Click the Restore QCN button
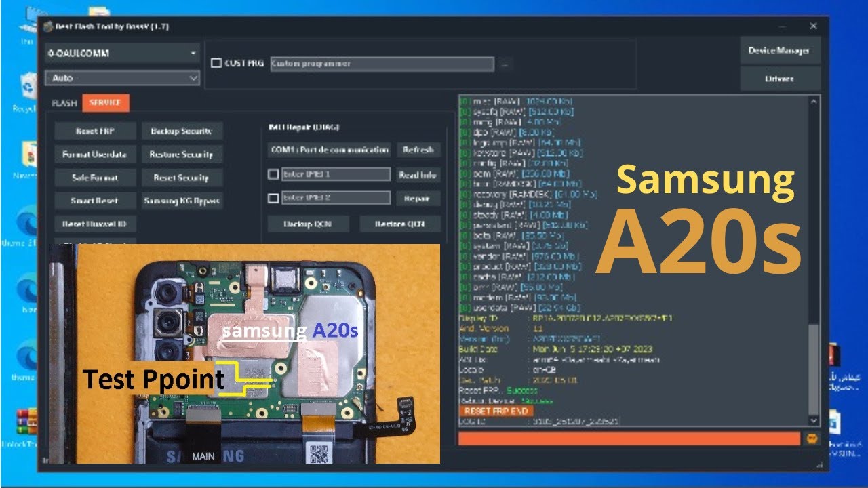 400,224
